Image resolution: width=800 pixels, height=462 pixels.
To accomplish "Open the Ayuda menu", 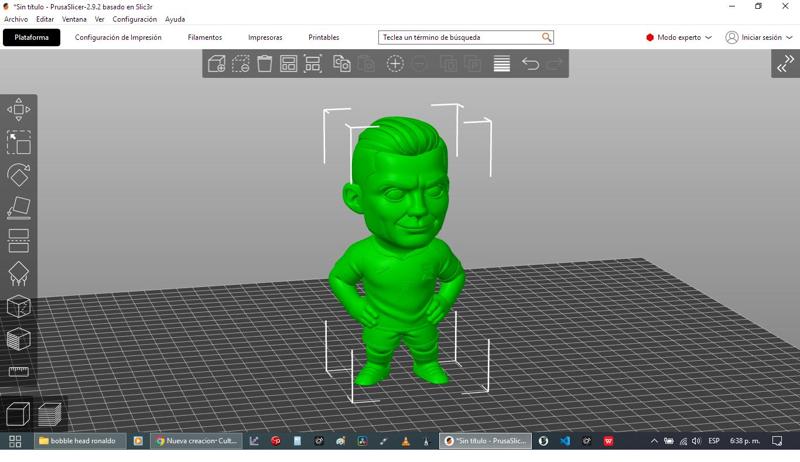I will click(174, 19).
